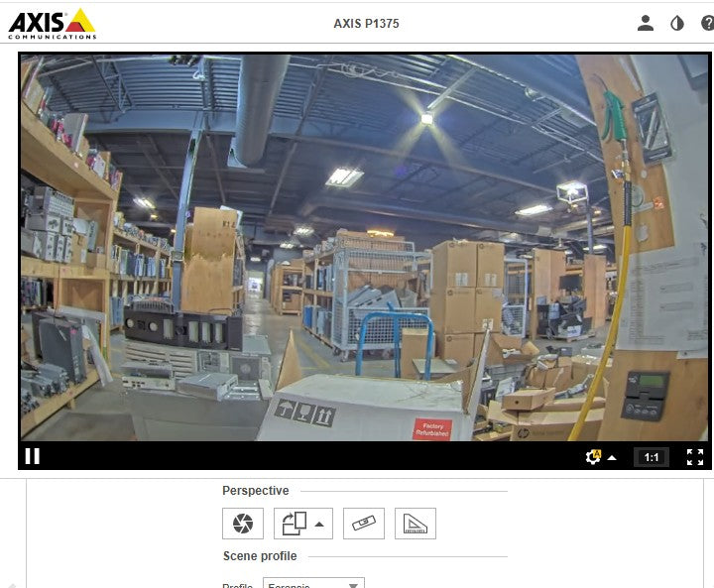This screenshot has height=588, width=714.
Task: Enter fullscreen video view
Action: tap(695, 457)
